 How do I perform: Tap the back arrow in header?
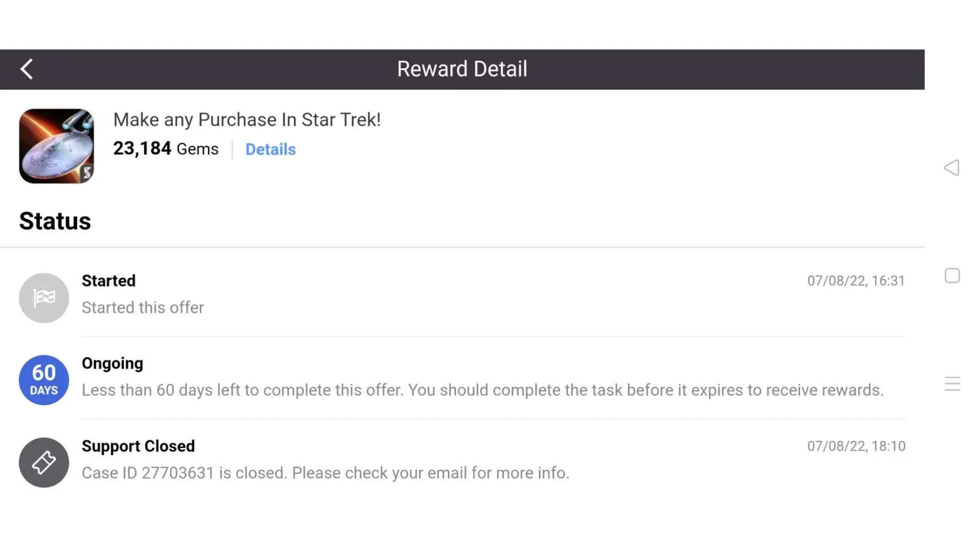(26, 69)
